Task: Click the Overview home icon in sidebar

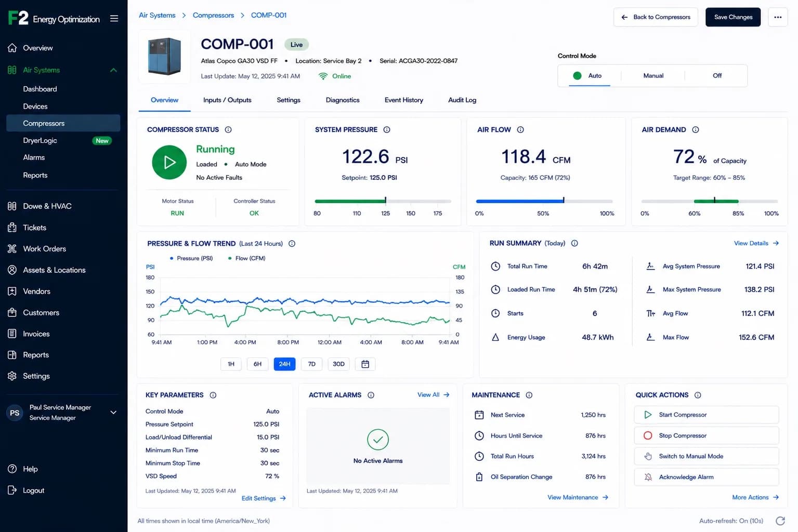Action: pos(12,48)
